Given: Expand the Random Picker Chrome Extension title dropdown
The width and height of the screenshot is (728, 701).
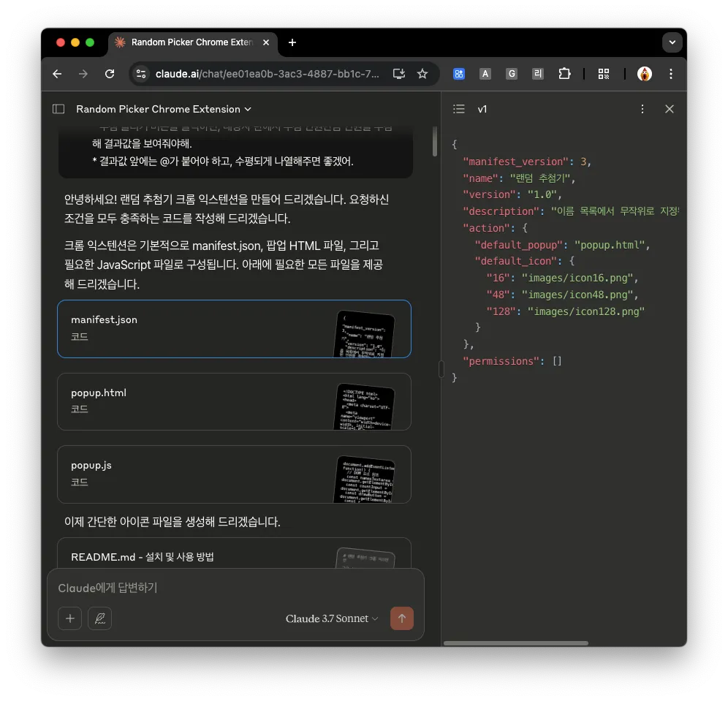Looking at the screenshot, I should pos(164,109).
